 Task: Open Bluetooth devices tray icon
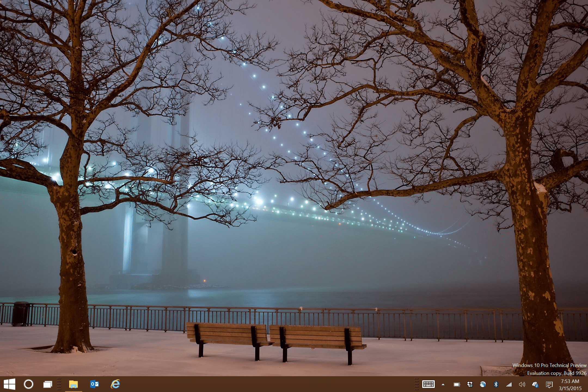496,384
